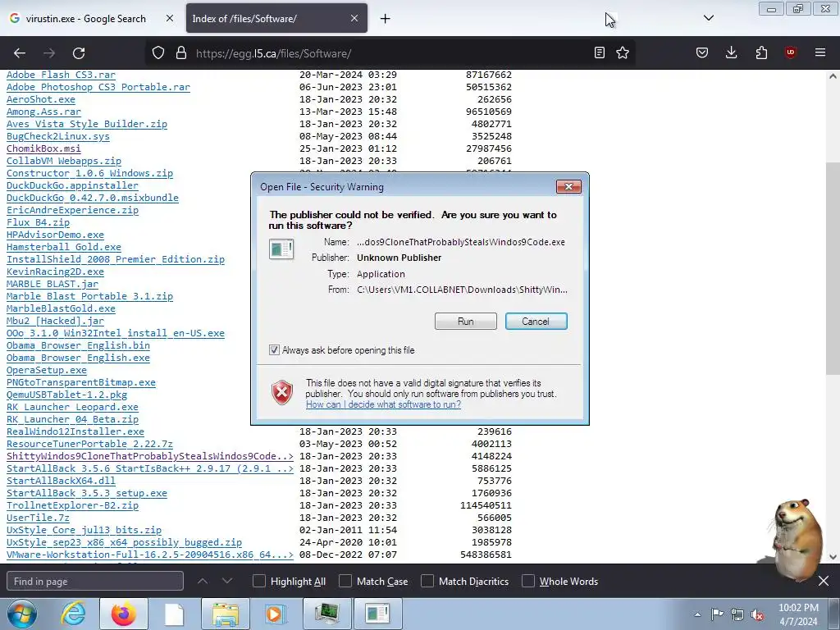Open the muted volume tray icon
840x630 pixels.
point(757,614)
